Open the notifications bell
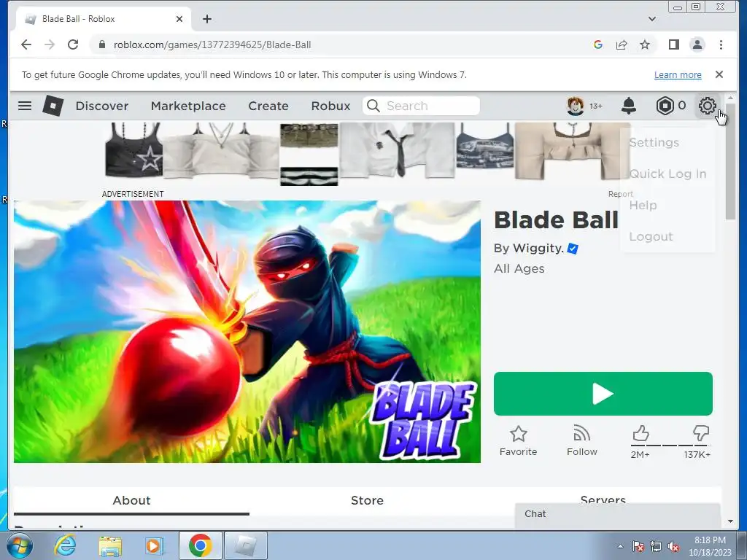The height and width of the screenshot is (560, 747). click(629, 106)
